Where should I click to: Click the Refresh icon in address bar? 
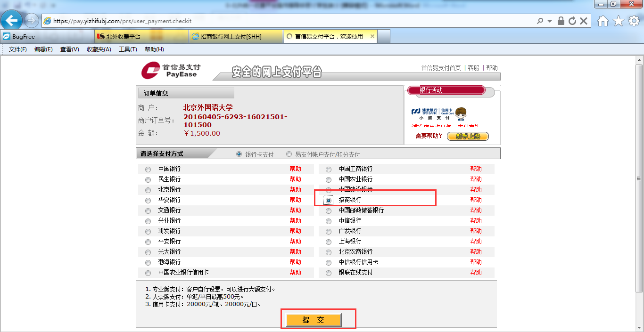pos(572,21)
